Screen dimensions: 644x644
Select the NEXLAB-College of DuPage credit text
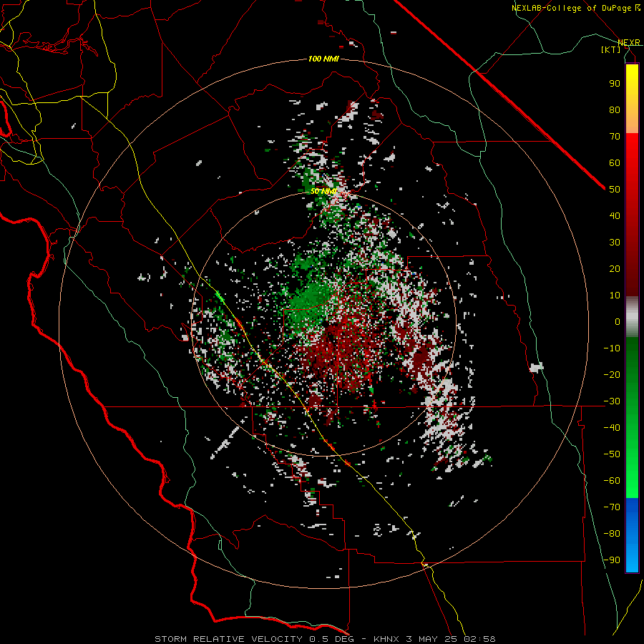575,8
